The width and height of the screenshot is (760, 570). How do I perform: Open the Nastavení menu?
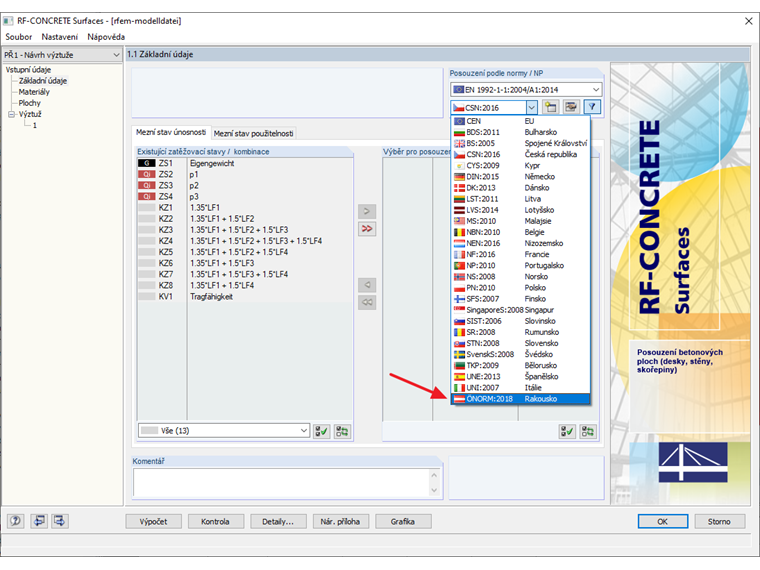[60, 37]
